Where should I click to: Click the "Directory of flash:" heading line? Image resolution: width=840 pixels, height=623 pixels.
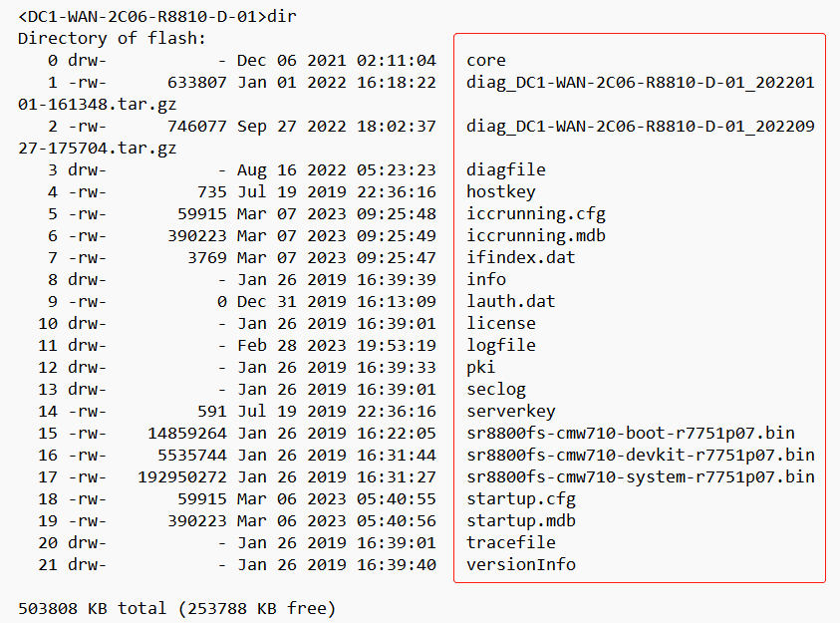112,38
